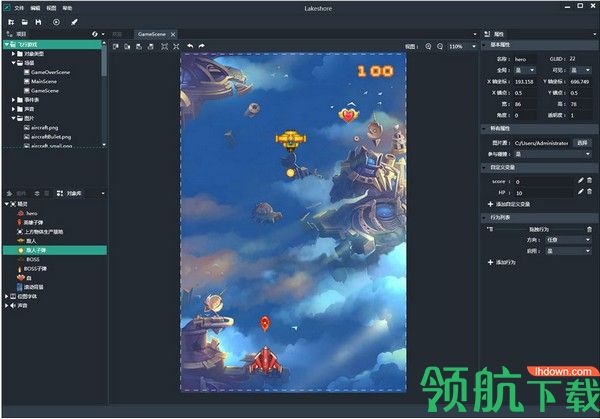Zoom out with the minus magnifier icon
The width and height of the screenshot is (600, 419).
(440, 46)
